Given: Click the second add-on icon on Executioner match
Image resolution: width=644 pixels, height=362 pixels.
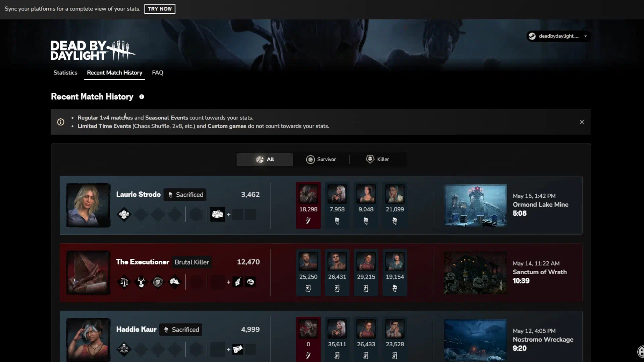Looking at the screenshot, I should coord(250,282).
